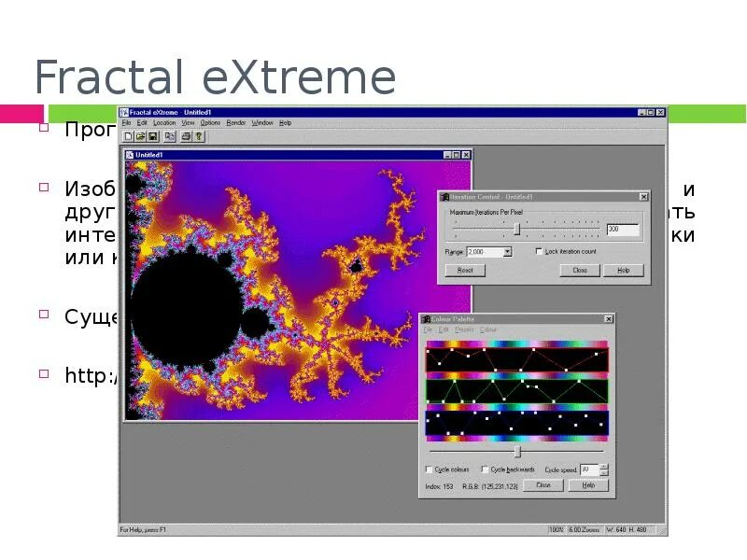Open the Location menu

(x=164, y=123)
